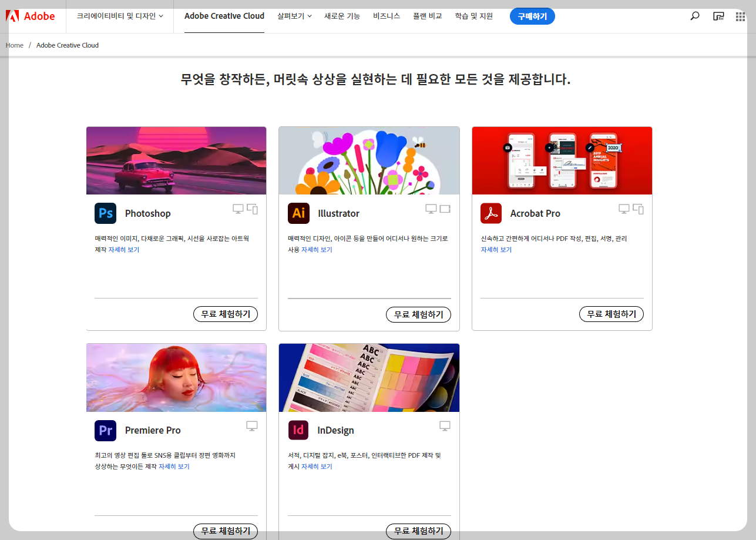Viewport: 756px width, 540px height.
Task: Expand the 크리에이티비티 및 디자인 dropdown
Action: coord(120,16)
